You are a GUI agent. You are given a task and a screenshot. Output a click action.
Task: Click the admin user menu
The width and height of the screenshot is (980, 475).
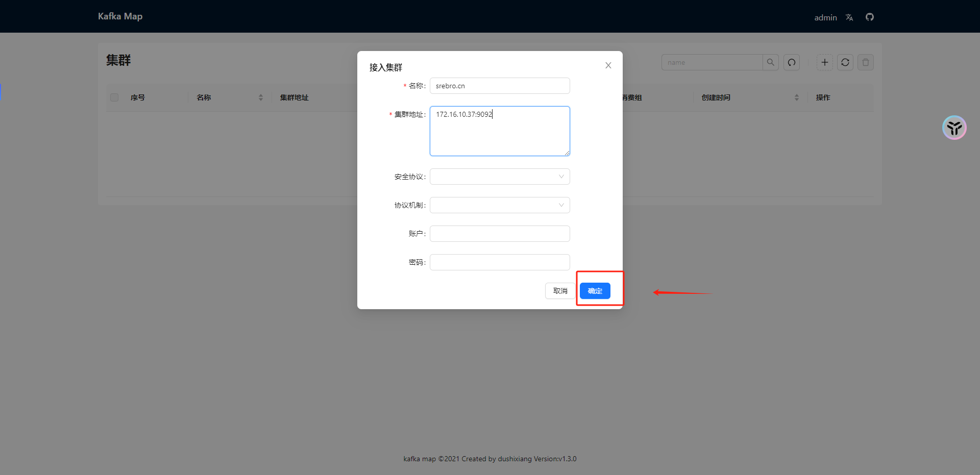825,17
